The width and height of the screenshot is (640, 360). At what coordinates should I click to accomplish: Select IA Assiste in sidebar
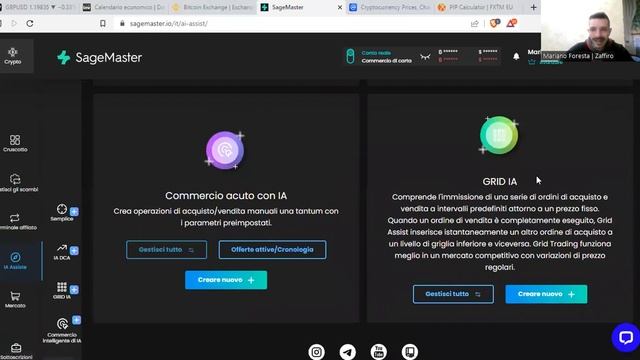pos(15,261)
